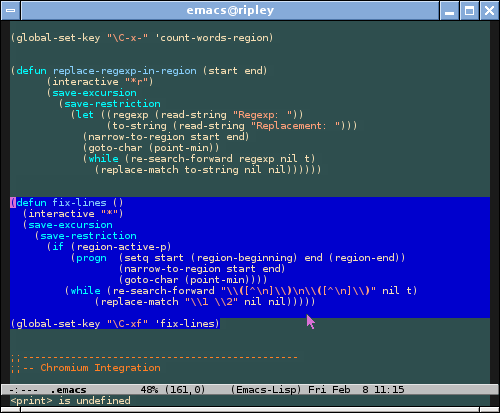Open the window menu button in title bar

click(11, 10)
